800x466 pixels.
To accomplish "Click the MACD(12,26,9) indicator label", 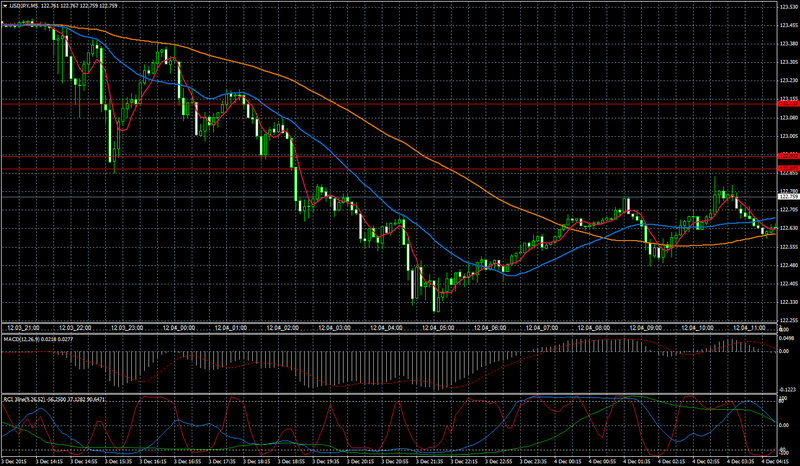I will pos(20,339).
